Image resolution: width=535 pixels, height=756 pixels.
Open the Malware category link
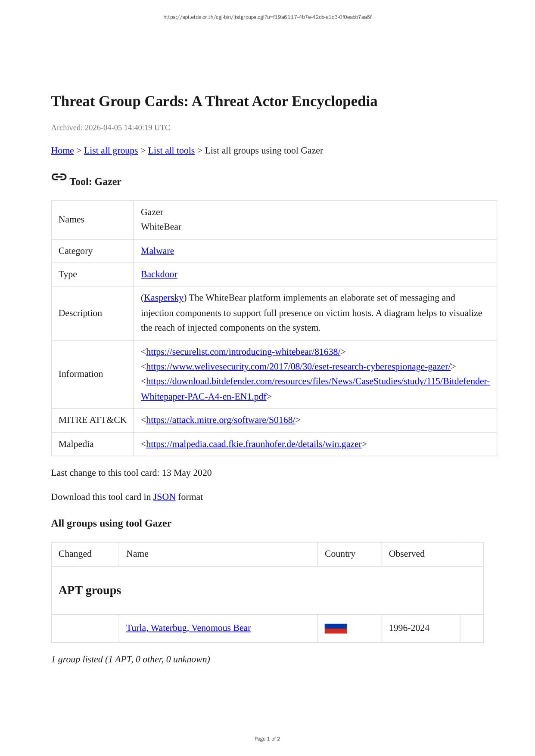point(157,251)
